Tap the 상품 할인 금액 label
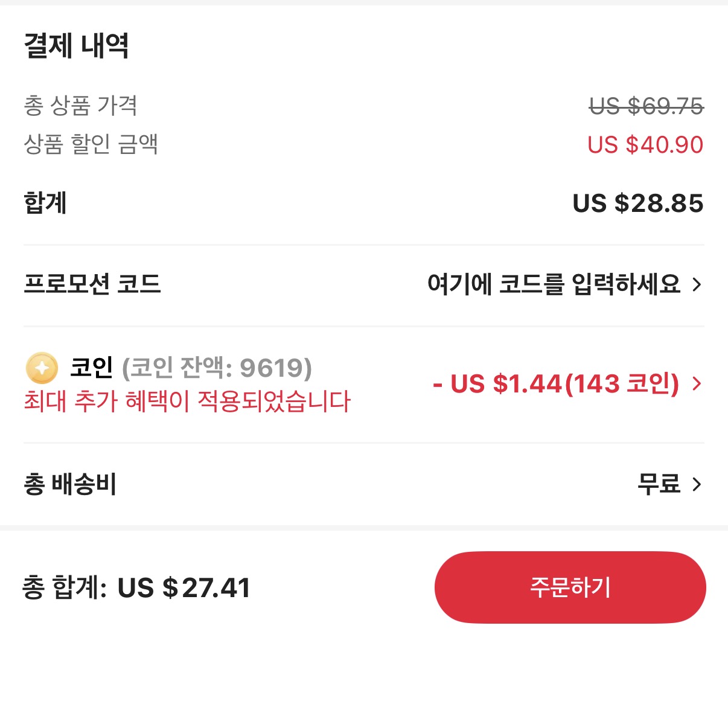The image size is (728, 707). (x=91, y=144)
